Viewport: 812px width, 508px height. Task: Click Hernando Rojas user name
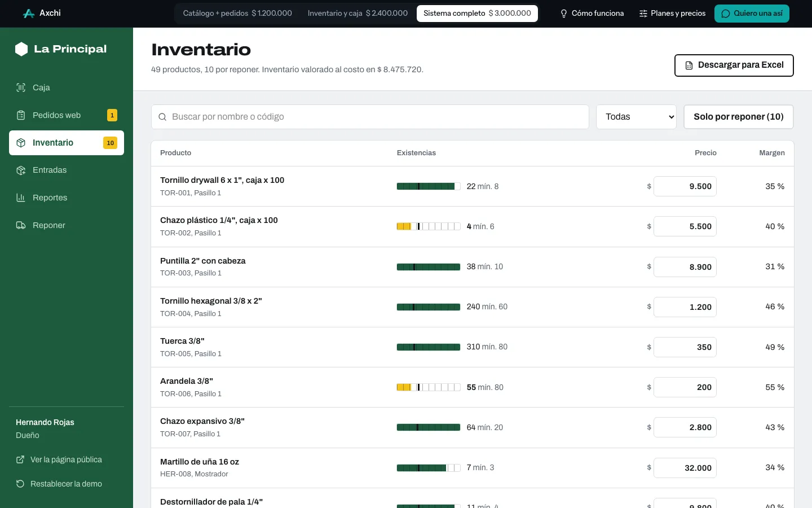click(x=45, y=422)
